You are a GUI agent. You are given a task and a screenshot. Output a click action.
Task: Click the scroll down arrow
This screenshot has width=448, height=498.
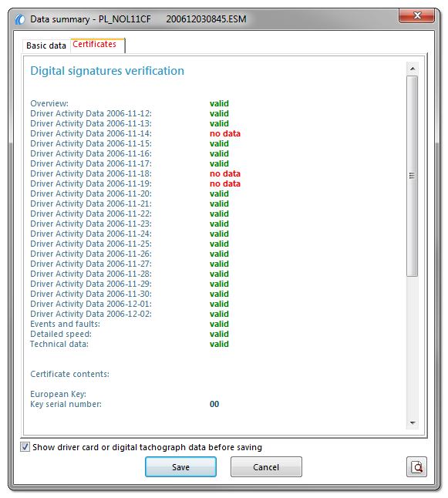pyautogui.click(x=413, y=422)
